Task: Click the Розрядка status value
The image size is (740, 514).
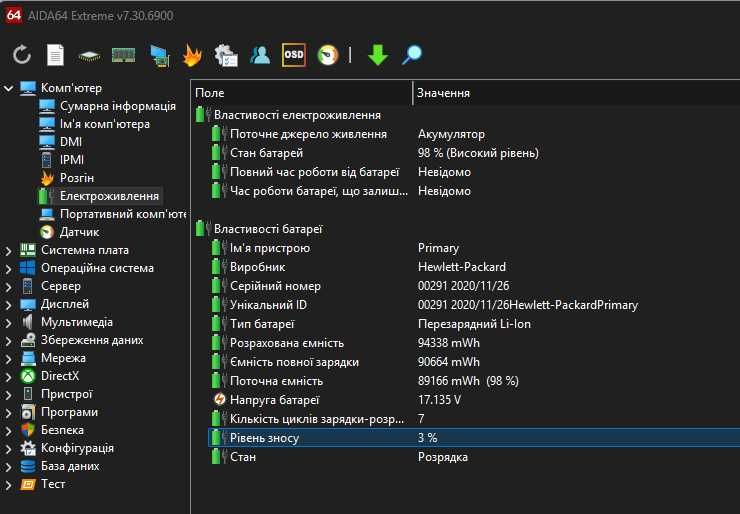Action: [x=443, y=457]
